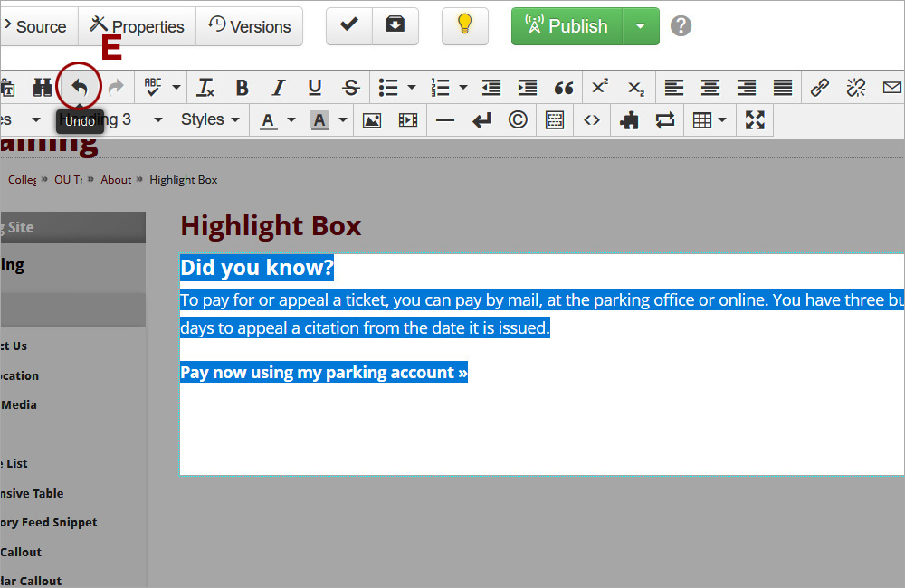Toggle underline formatting
Image resolution: width=905 pixels, height=588 pixels.
click(314, 88)
